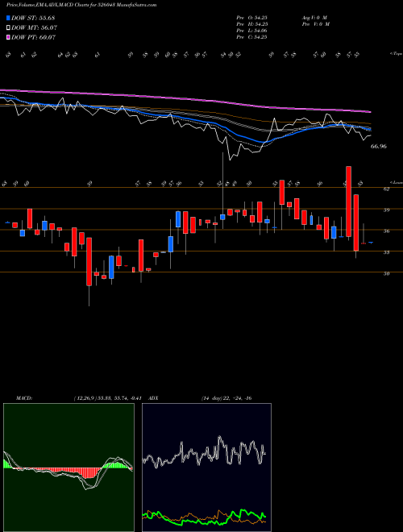Open the dark blue ADX indicator panel
Viewport: 403px width, 532px height.
tap(206, 468)
